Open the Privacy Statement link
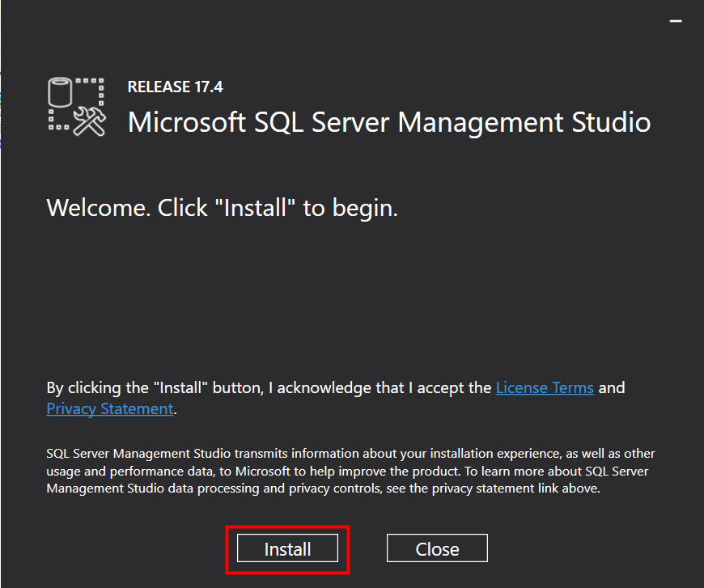 [x=110, y=408]
